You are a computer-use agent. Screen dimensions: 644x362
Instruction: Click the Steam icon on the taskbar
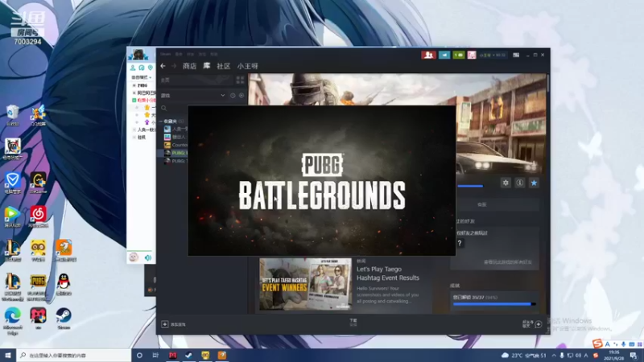click(x=188, y=355)
